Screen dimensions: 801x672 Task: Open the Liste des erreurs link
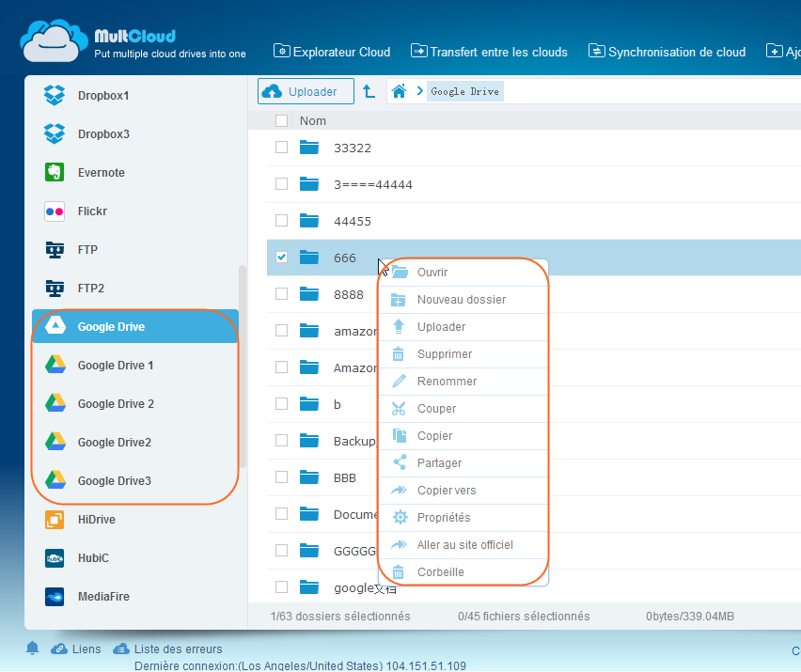tap(168, 649)
